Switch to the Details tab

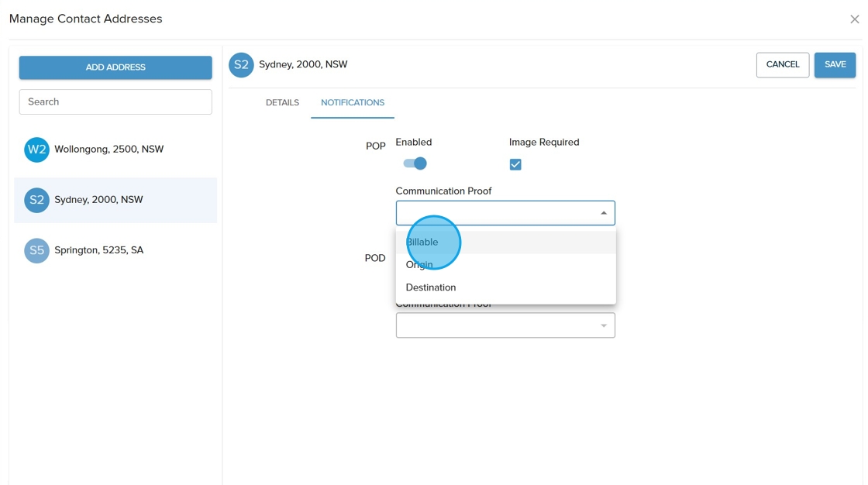point(282,103)
